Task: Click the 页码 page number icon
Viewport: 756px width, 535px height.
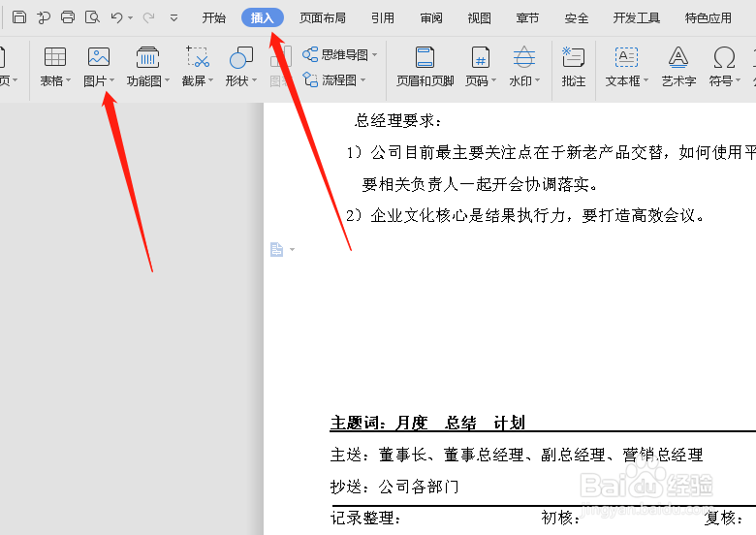Action: click(x=481, y=57)
